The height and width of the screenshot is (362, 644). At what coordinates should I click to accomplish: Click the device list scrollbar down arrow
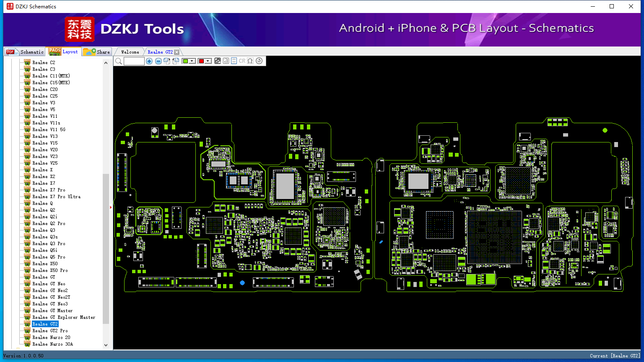(106, 345)
